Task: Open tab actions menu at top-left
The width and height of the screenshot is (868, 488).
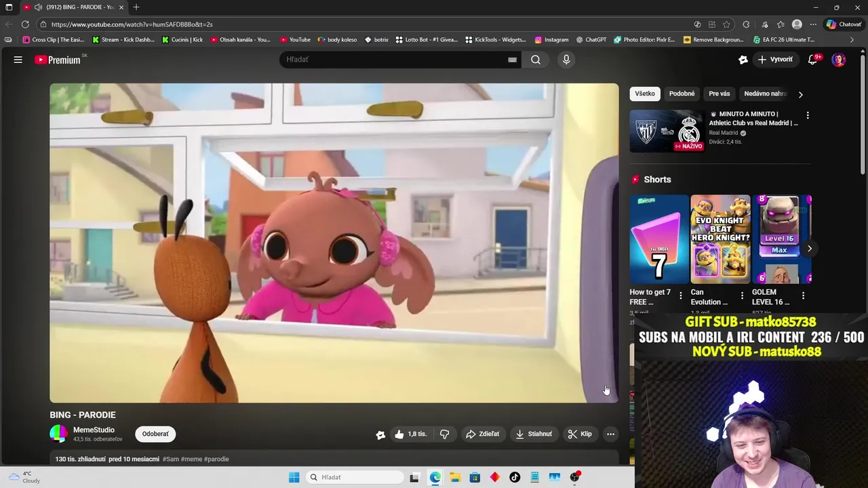Action: point(9,7)
